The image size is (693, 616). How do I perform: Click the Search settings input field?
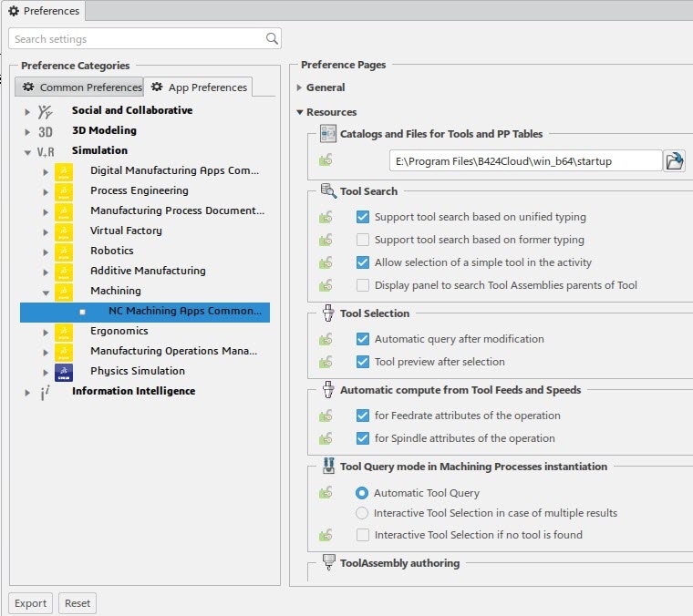click(137, 39)
